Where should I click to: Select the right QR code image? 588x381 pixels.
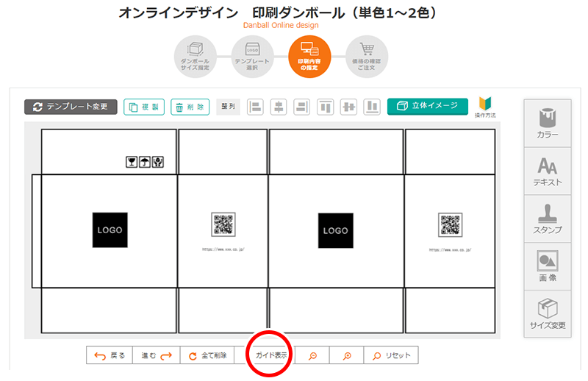450,225
